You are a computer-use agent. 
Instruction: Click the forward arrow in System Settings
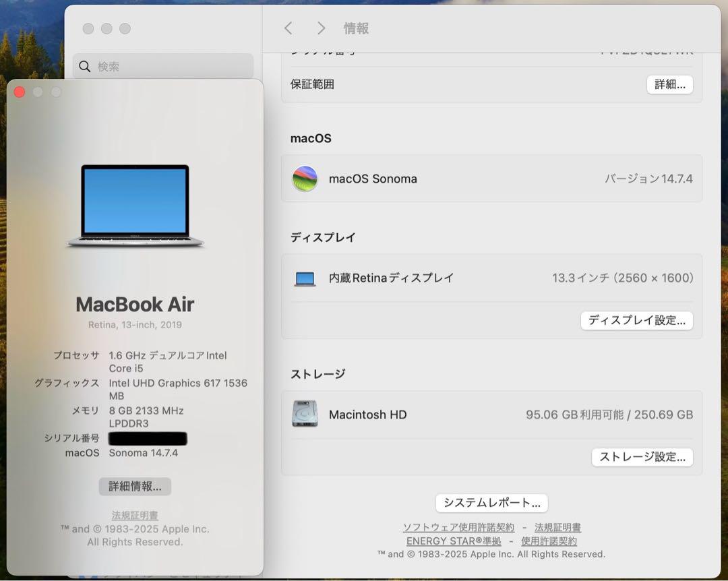pyautogui.click(x=321, y=28)
